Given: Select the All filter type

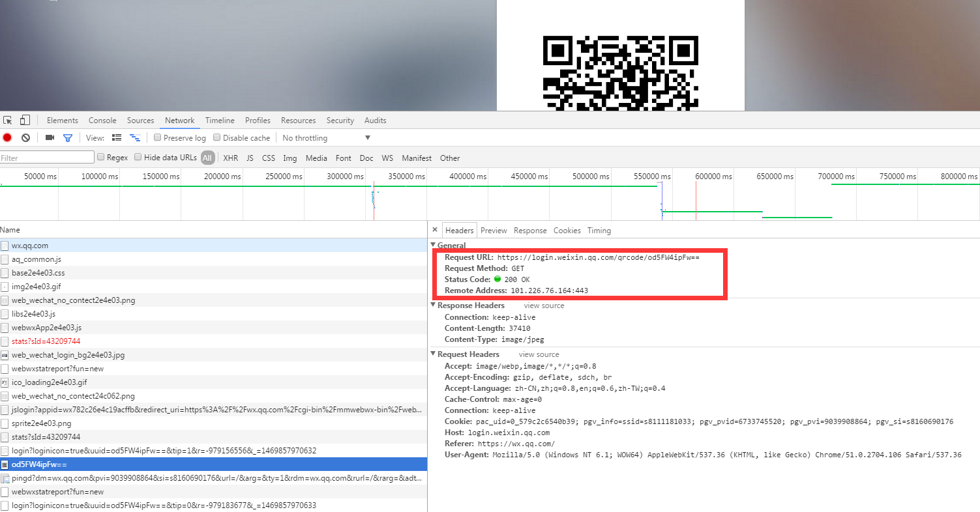Looking at the screenshot, I should pyautogui.click(x=207, y=158).
